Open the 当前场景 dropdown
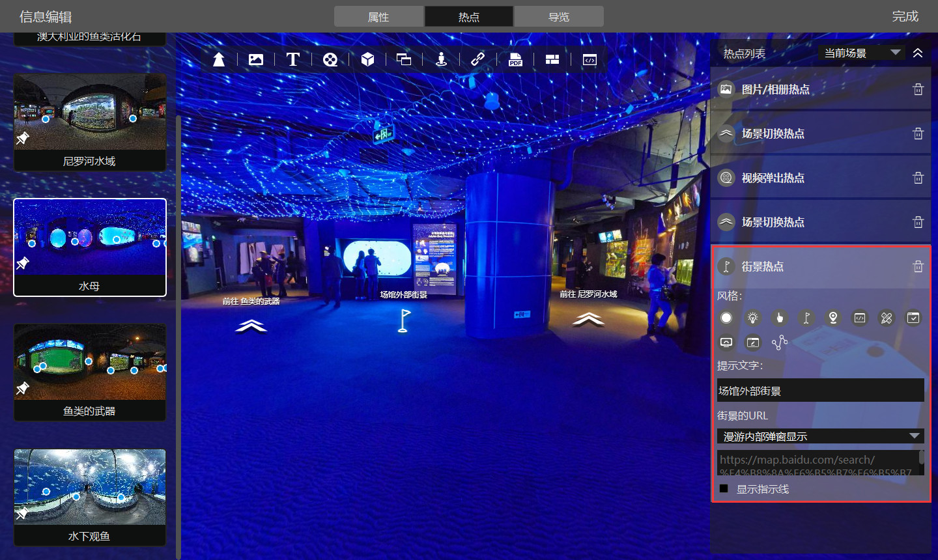Screen dimensions: 938x560 pos(861,53)
